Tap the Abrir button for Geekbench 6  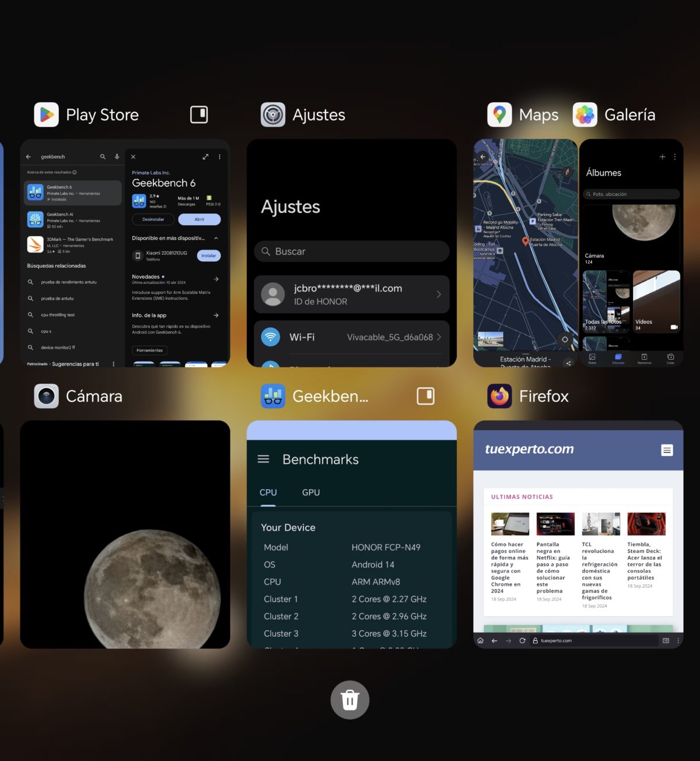pyautogui.click(x=199, y=219)
